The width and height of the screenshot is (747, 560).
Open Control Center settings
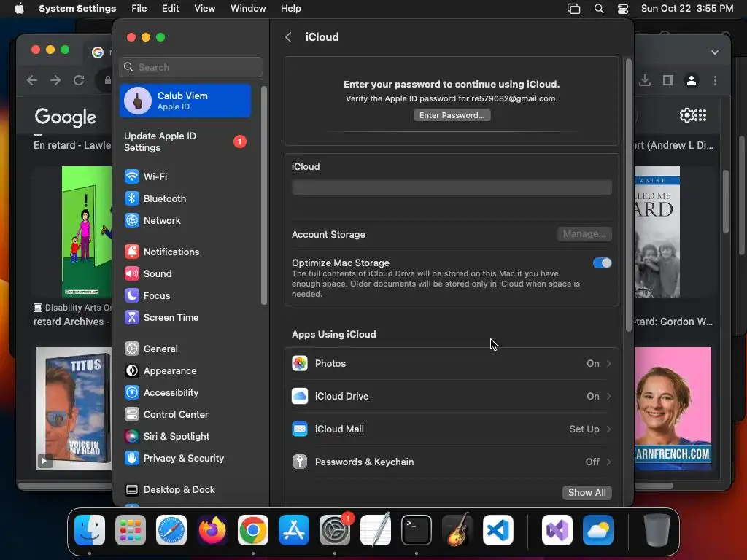pyautogui.click(x=185, y=415)
